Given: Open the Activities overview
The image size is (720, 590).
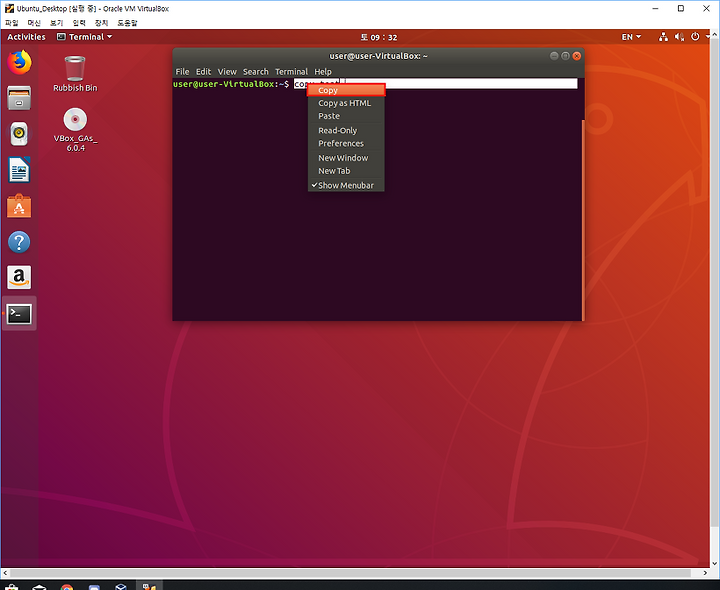Looking at the screenshot, I should [x=26, y=37].
